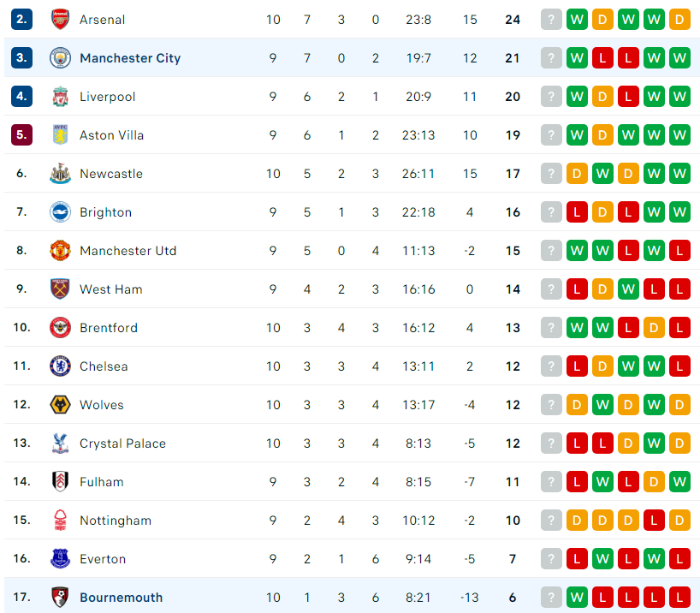
Task: Click the Manchester City crest icon
Action: pyautogui.click(x=60, y=57)
